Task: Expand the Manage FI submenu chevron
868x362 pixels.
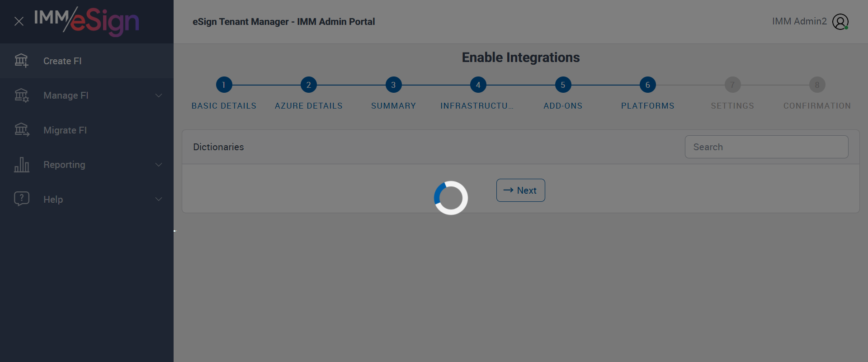Action: [x=159, y=95]
